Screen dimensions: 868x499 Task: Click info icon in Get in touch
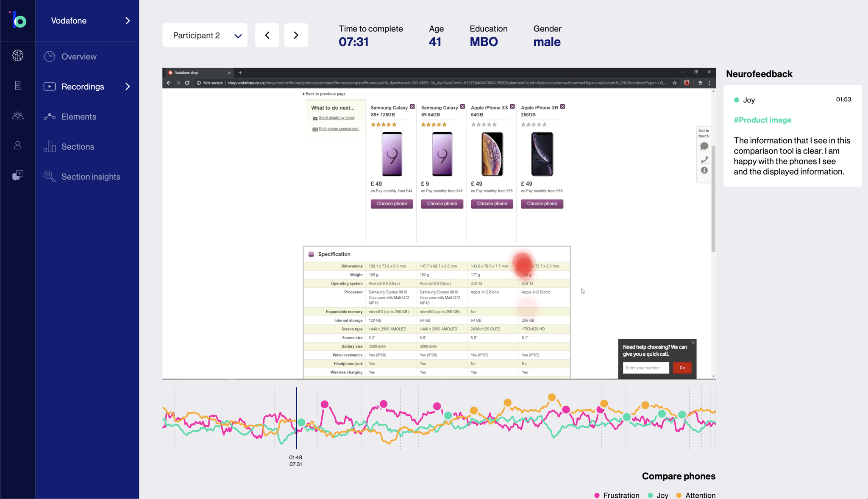pyautogui.click(x=704, y=170)
